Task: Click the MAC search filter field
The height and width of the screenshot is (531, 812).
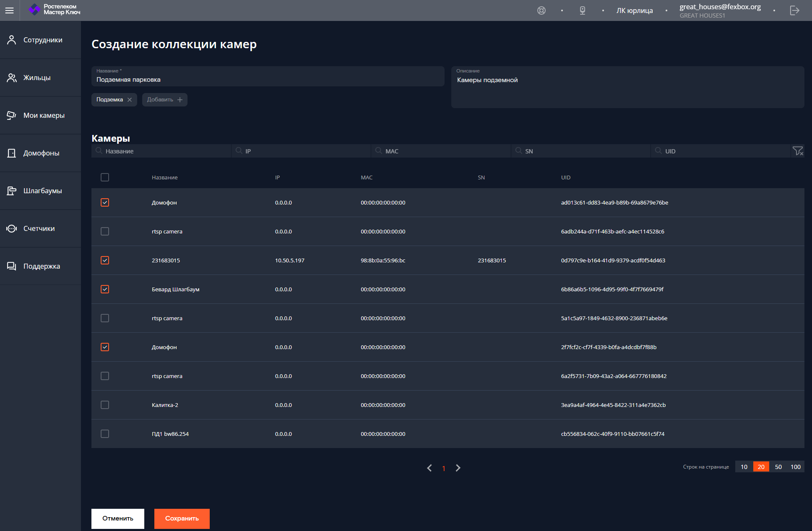Action: click(441, 151)
